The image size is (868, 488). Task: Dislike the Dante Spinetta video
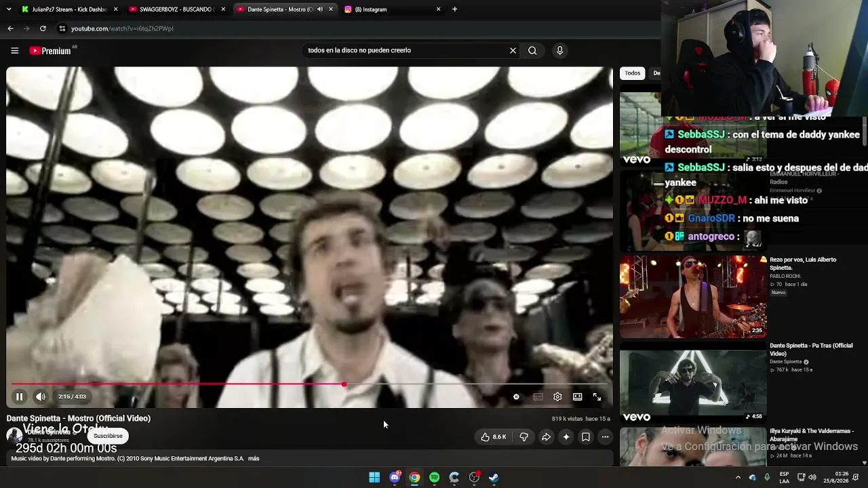pos(524,437)
